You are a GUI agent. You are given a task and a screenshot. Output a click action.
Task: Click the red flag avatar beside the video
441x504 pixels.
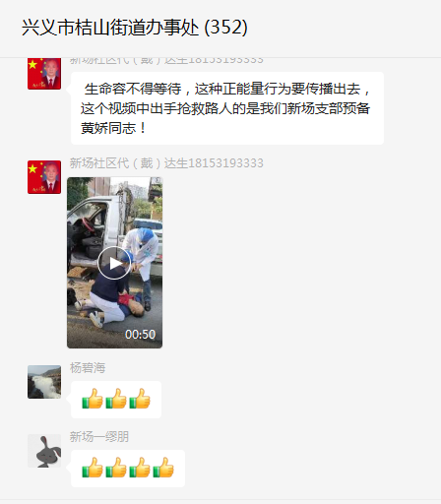(x=44, y=177)
